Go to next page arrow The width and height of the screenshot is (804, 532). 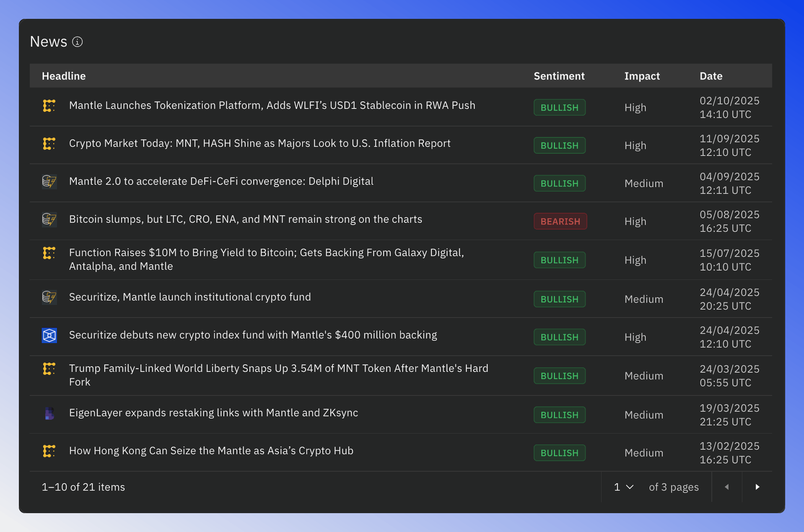click(757, 487)
